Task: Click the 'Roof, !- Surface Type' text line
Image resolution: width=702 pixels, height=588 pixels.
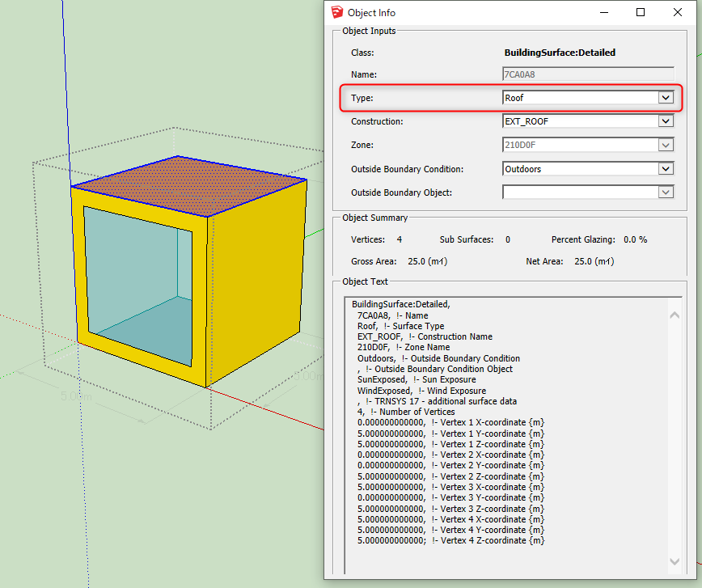Action: (x=400, y=326)
